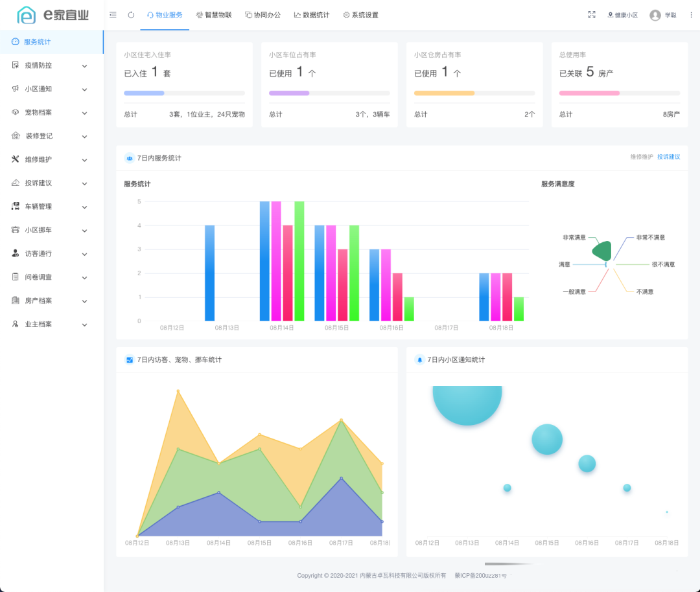
Task: Click the 健康小区 location pin icon
Action: click(611, 15)
